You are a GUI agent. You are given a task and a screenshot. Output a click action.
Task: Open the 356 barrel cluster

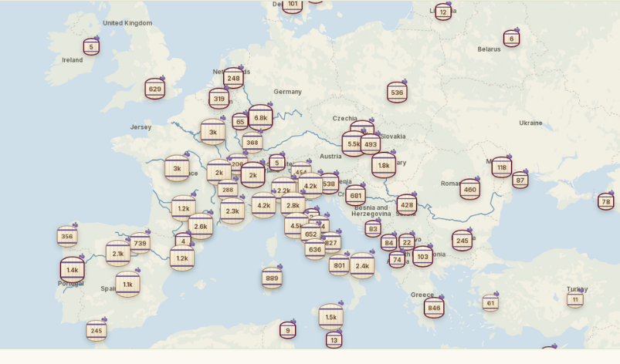pyautogui.click(x=67, y=237)
